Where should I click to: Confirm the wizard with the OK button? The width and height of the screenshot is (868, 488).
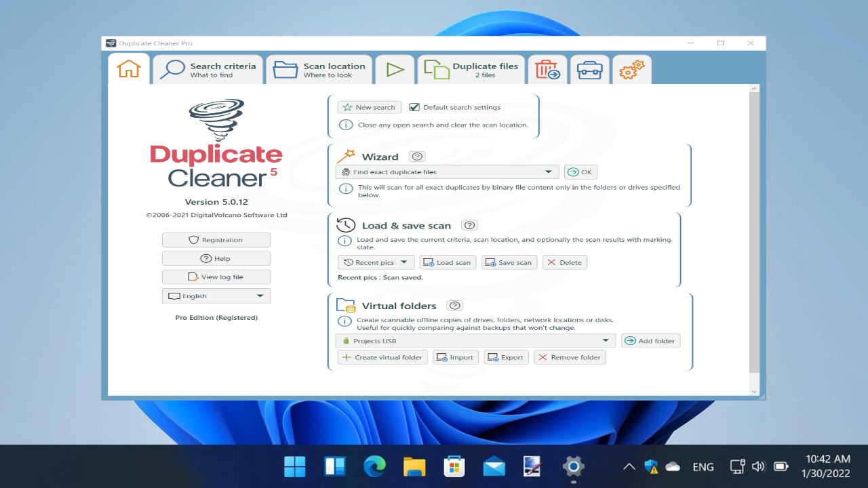pyautogui.click(x=580, y=172)
